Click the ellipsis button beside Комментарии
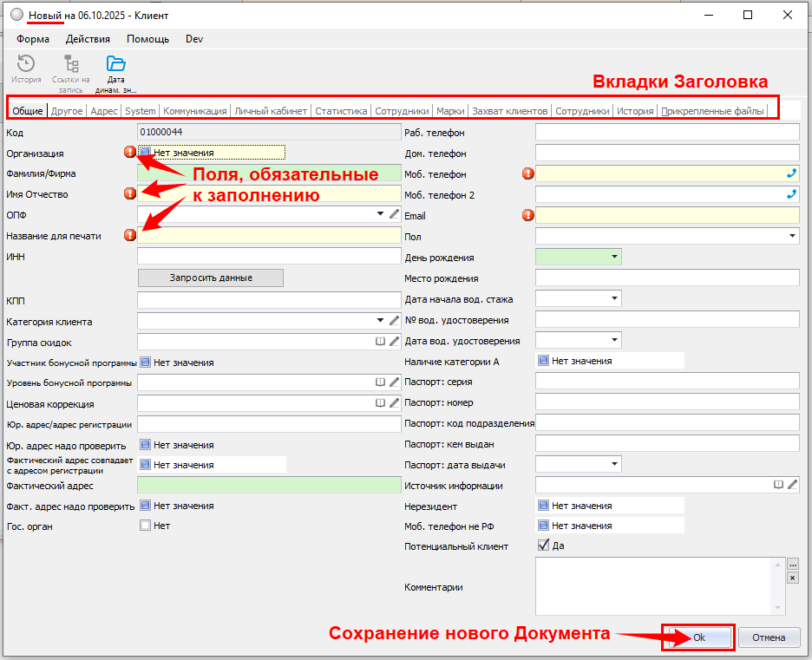The image size is (812, 660). [x=792, y=565]
